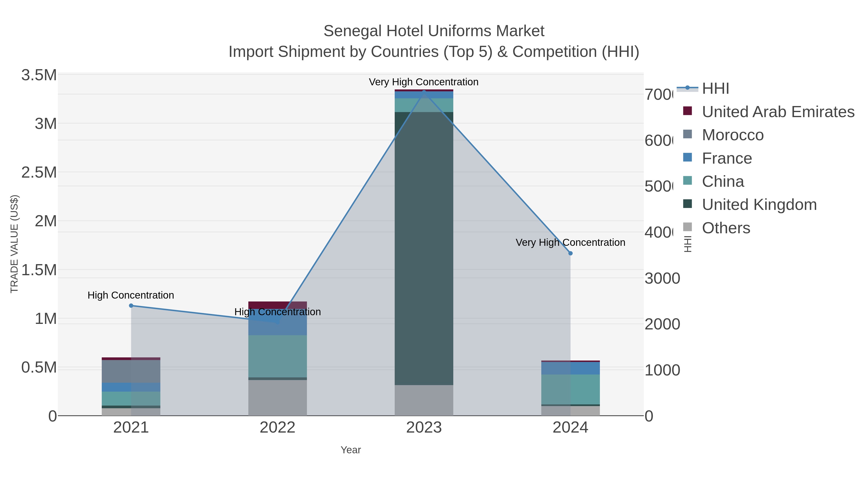Viewport: 868px width, 488px height.
Task: Click the 0.5M y-axis tick label
Action: (39, 368)
